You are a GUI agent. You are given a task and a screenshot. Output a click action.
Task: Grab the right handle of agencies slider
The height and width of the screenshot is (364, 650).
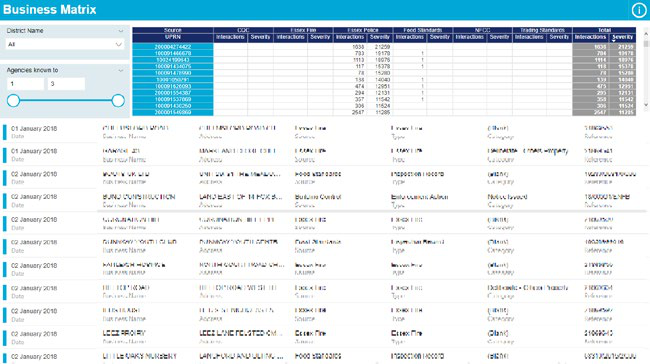click(x=118, y=100)
